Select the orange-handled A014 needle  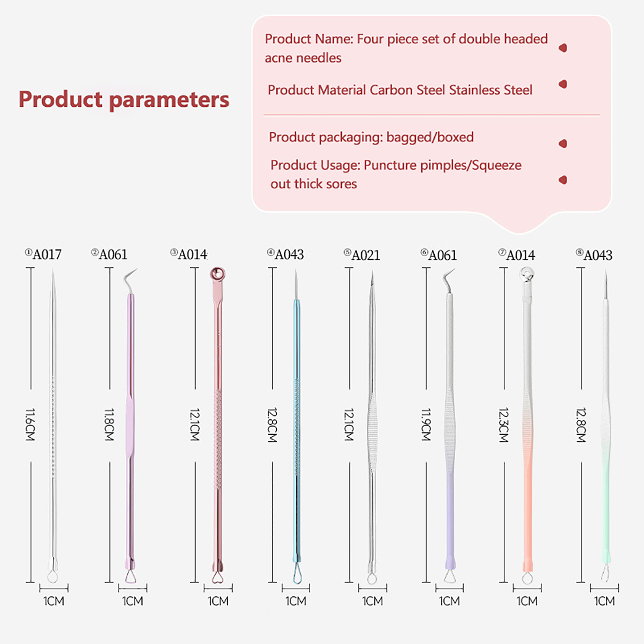527,423
